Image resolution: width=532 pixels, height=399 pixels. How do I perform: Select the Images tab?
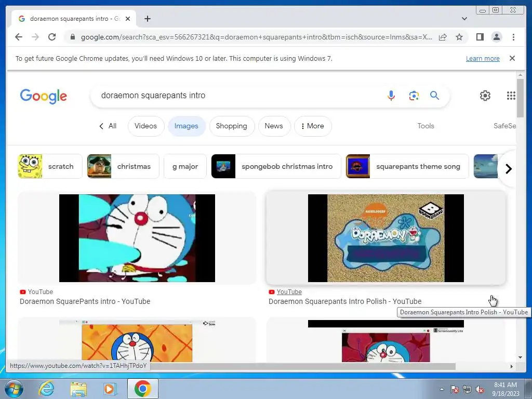click(x=187, y=126)
